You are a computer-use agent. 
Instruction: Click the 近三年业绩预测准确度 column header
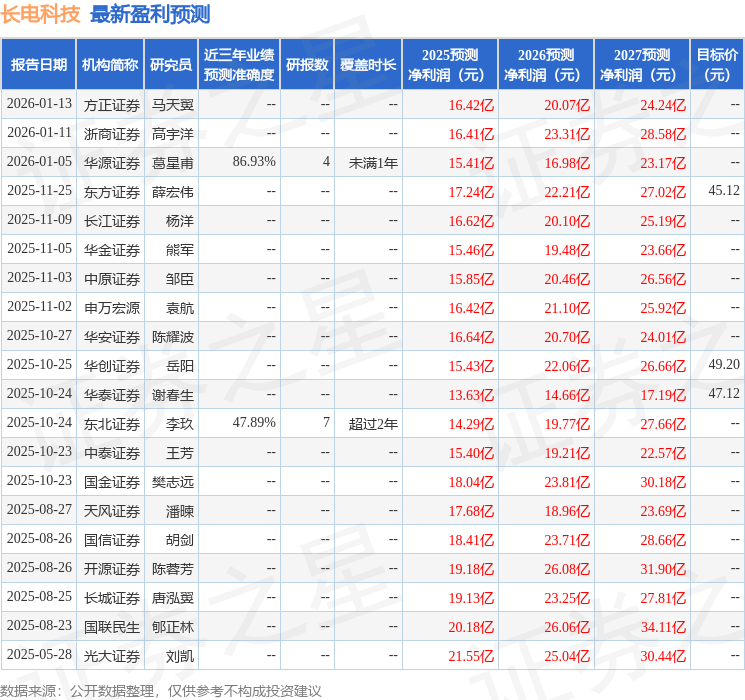[239, 65]
